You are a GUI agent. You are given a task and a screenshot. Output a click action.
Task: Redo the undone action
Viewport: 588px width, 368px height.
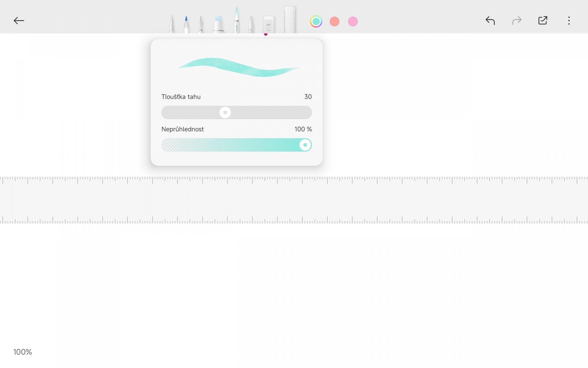click(x=517, y=21)
